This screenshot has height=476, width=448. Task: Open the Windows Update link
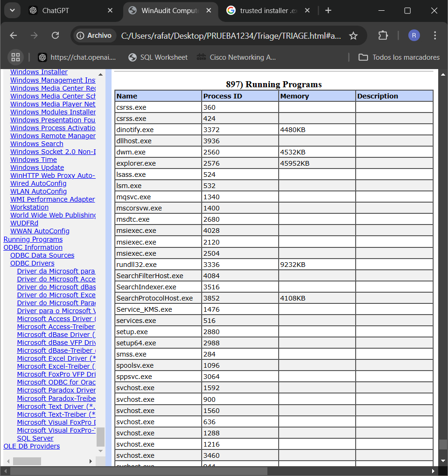click(37, 168)
